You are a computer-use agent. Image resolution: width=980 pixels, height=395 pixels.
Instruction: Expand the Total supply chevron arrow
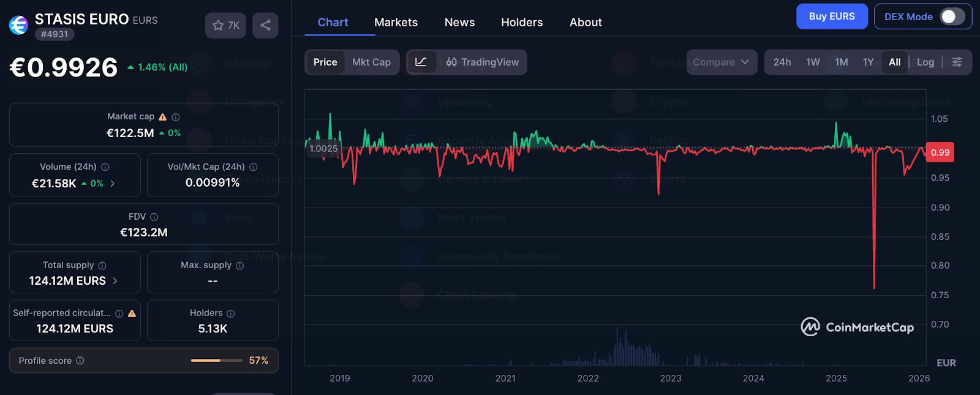click(x=115, y=280)
